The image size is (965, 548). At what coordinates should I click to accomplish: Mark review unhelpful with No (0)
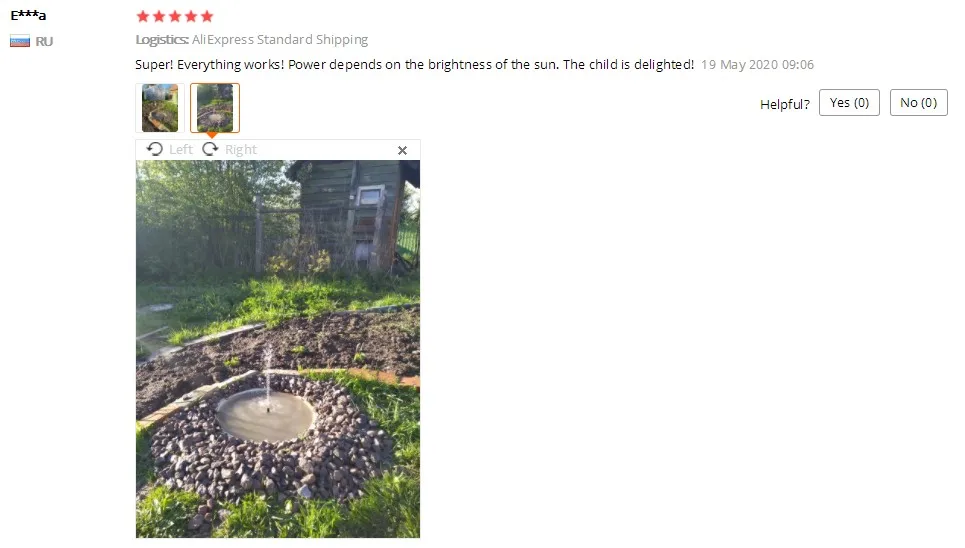[919, 103]
